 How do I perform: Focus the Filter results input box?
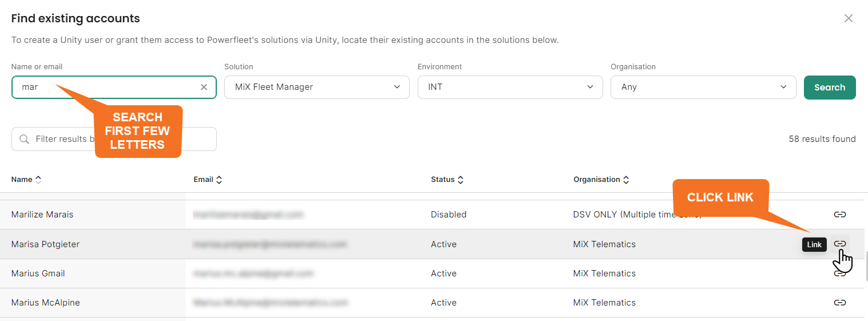pyautogui.click(x=114, y=139)
